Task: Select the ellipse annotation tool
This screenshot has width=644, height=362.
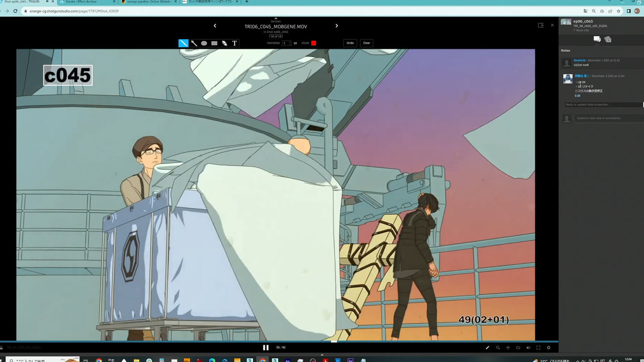Action: coord(204,43)
